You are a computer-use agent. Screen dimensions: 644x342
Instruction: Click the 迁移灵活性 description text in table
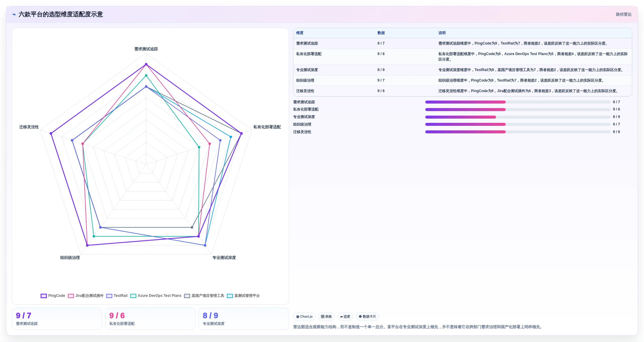(x=529, y=91)
